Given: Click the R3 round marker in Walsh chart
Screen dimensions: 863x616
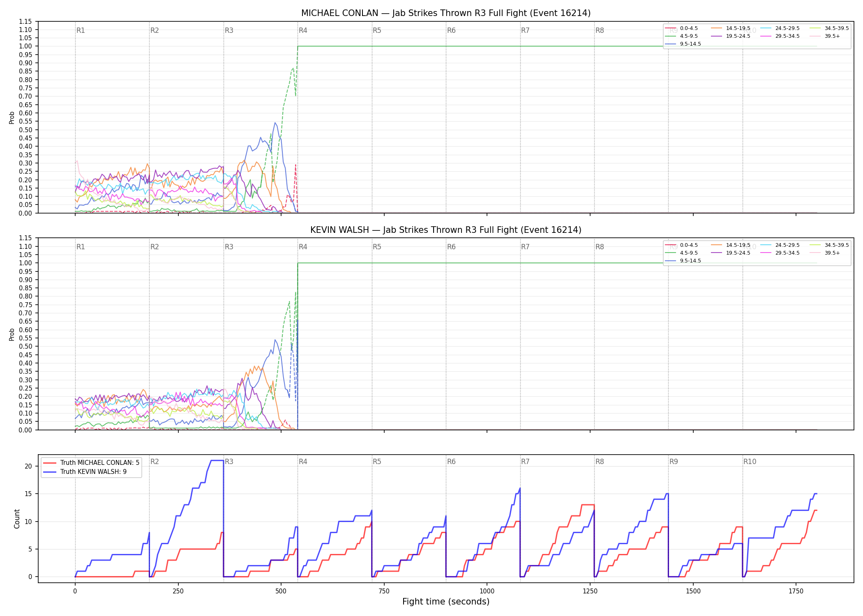Looking at the screenshot, I should 229,247.
